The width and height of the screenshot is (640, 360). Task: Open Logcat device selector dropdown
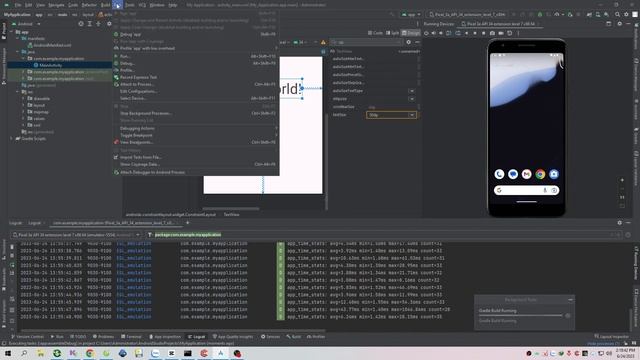(x=76, y=235)
